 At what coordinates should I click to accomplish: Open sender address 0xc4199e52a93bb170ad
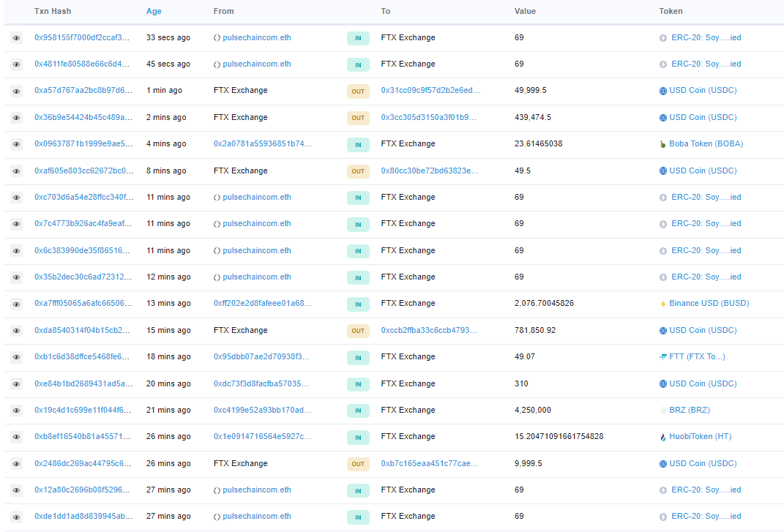pos(262,410)
